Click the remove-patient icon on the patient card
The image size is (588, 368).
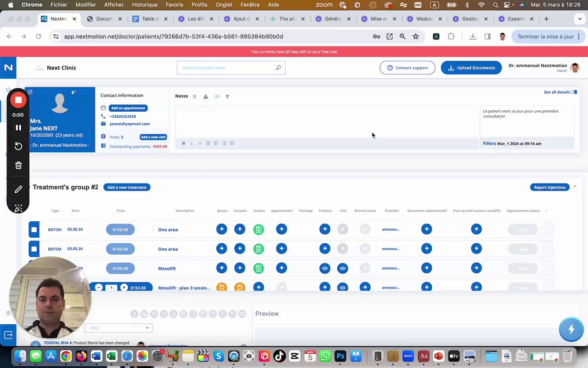click(73, 92)
